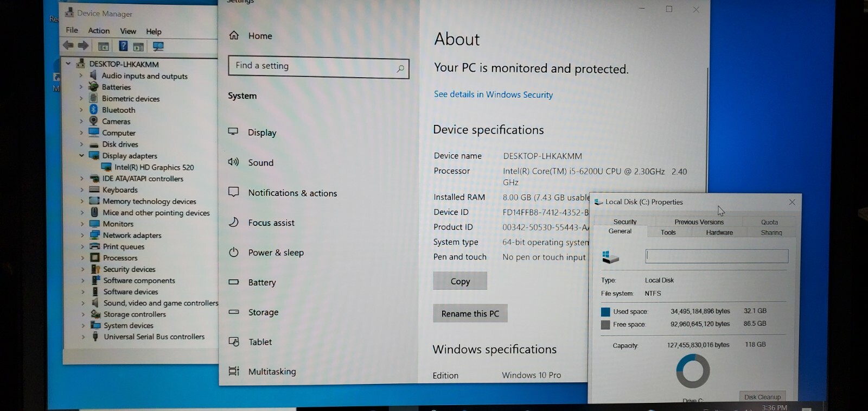Select the Audio inputs and outputs icon
The height and width of the screenshot is (411, 868).
[x=94, y=75]
